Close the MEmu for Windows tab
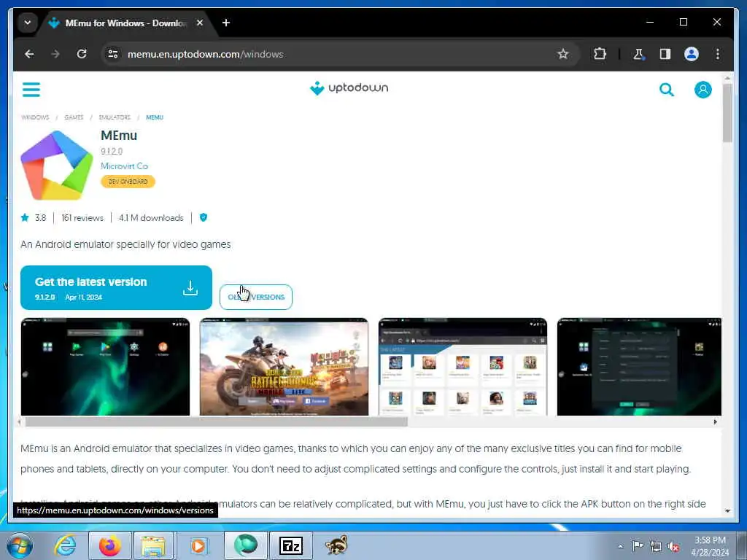The image size is (747, 560). pos(200,23)
